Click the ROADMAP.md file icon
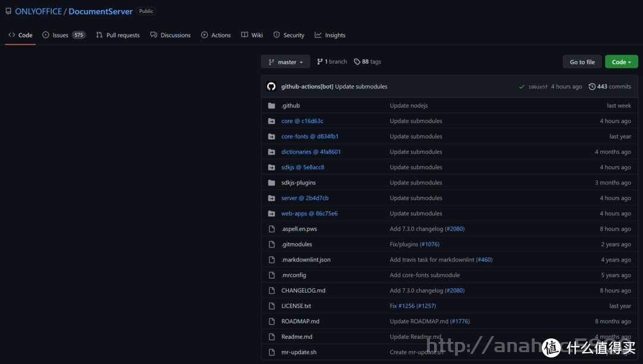Viewport: 643px width, 364px height. coord(271,321)
